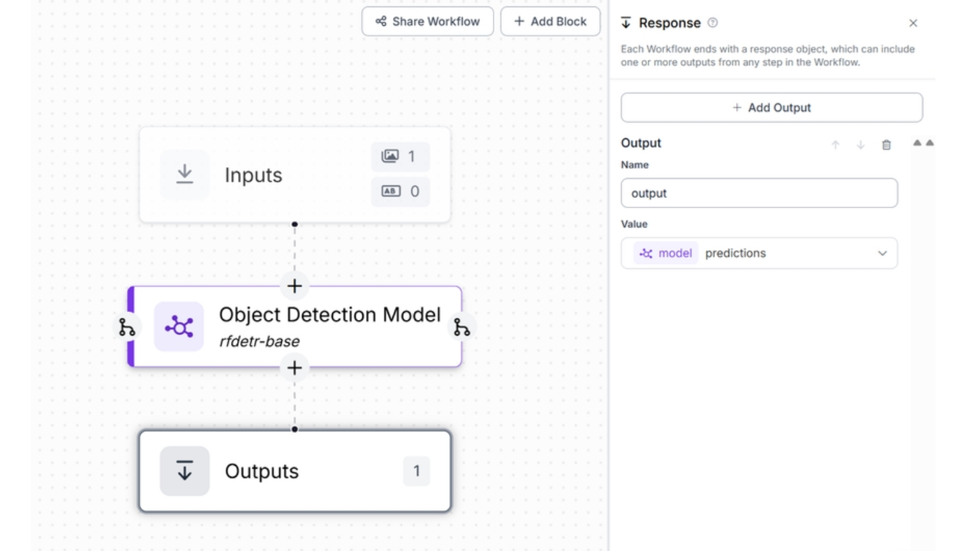Move the output up with the arrow icon
The width and height of the screenshot is (980, 551).
pyautogui.click(x=835, y=145)
